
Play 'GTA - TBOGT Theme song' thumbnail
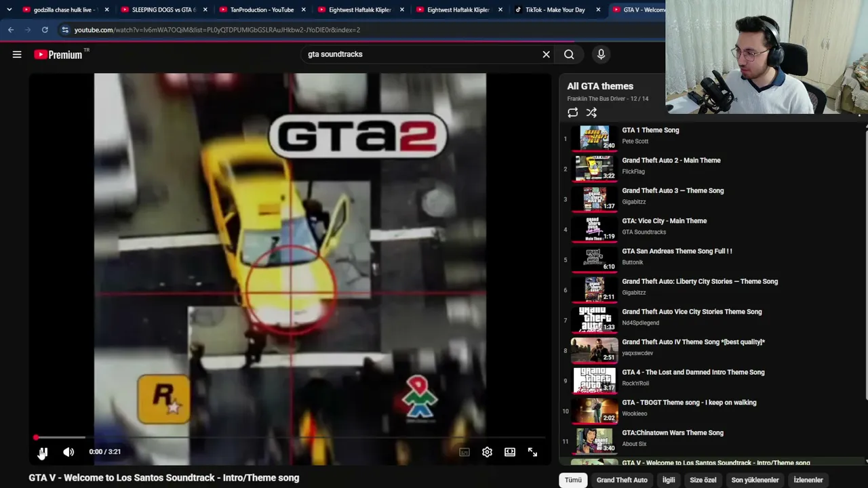pyautogui.click(x=595, y=410)
